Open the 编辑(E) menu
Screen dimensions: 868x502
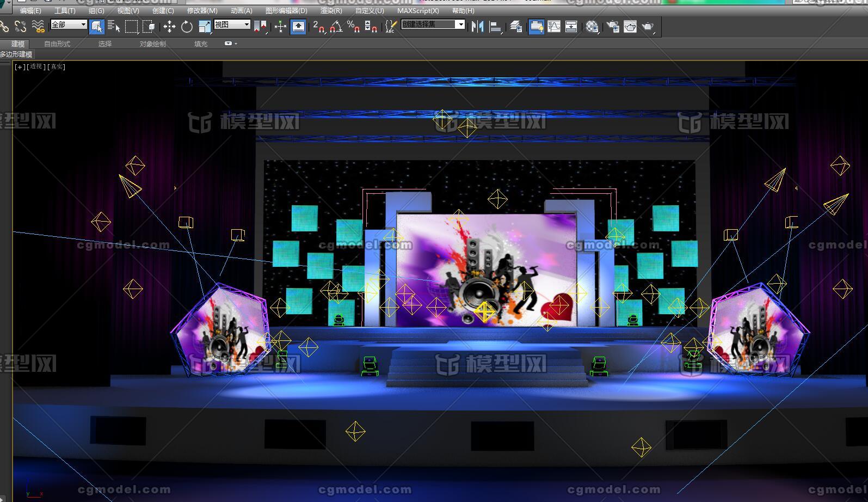[30, 11]
